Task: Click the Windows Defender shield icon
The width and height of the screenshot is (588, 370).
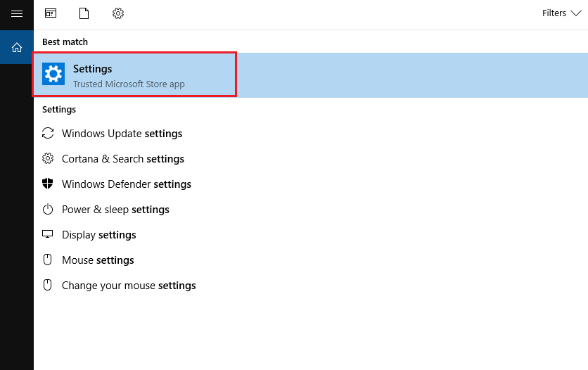Action: coord(48,184)
